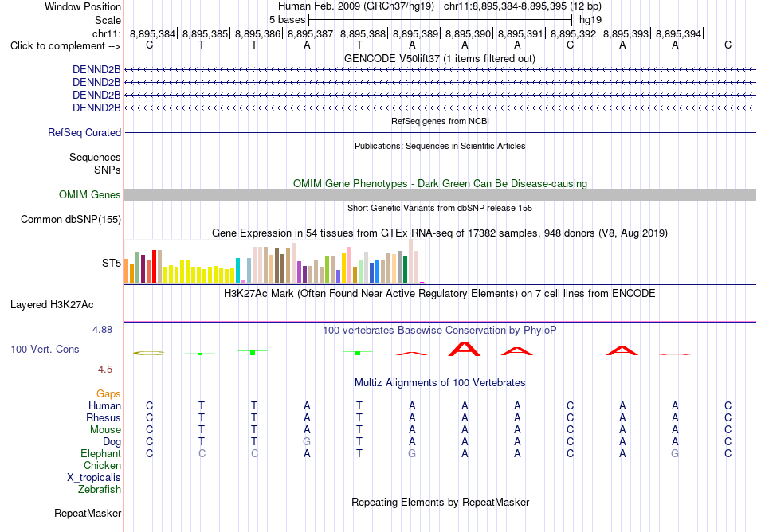Screen dimensions: 757x532
Task: Click the SNPs track label
Action: point(108,170)
